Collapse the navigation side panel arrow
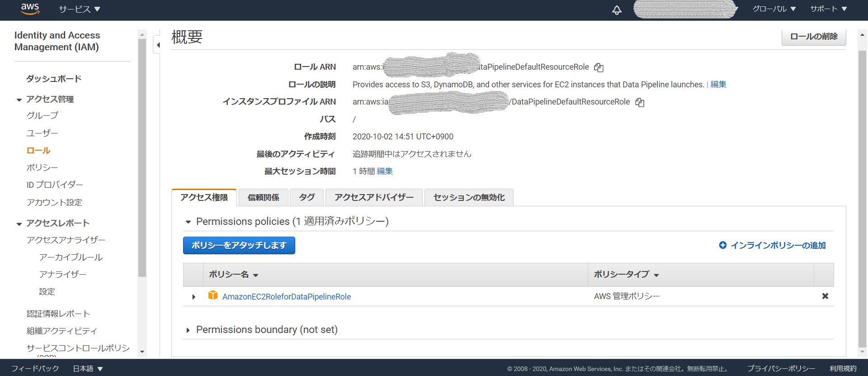This screenshot has width=868, height=376. (158, 45)
